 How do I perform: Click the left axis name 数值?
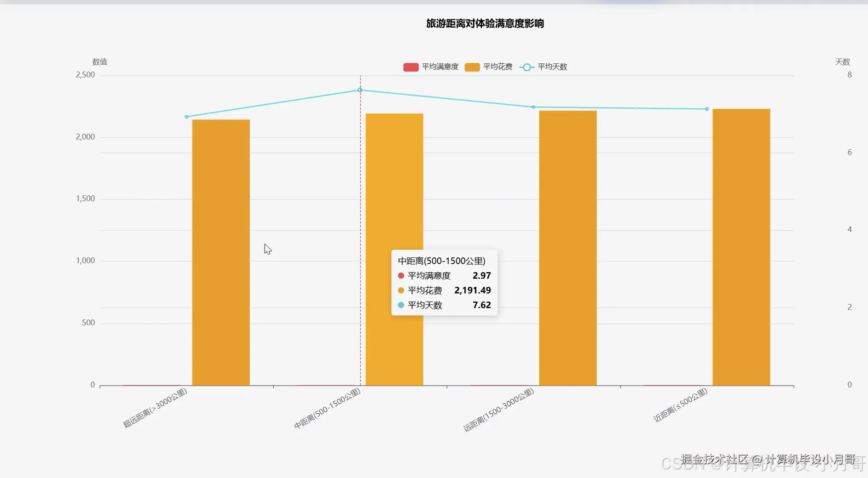coord(100,62)
